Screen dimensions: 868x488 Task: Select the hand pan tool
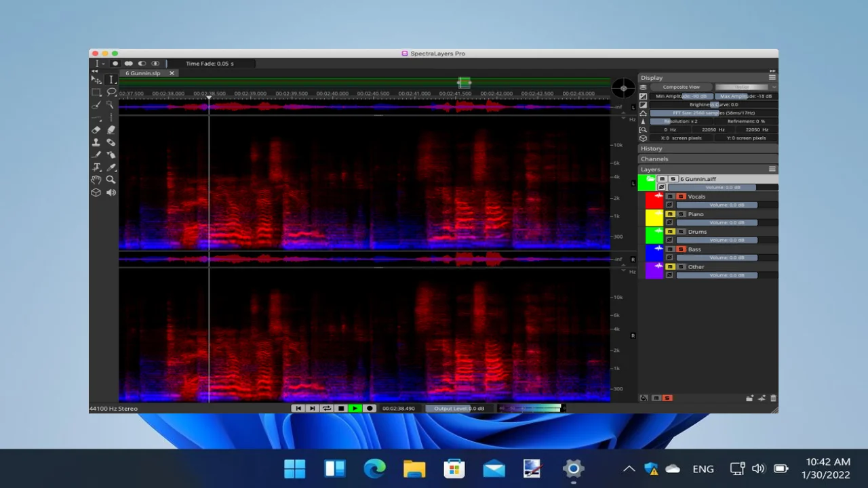click(x=96, y=180)
